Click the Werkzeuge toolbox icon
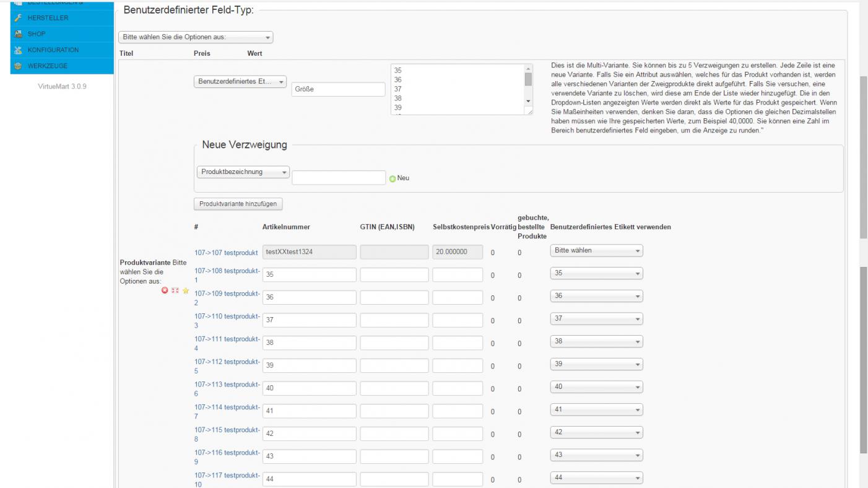Image resolution: width=868 pixels, height=488 pixels. pos(18,66)
